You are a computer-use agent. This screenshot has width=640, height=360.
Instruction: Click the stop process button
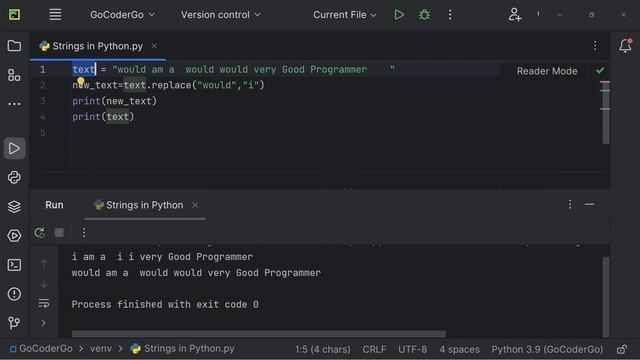pos(59,233)
